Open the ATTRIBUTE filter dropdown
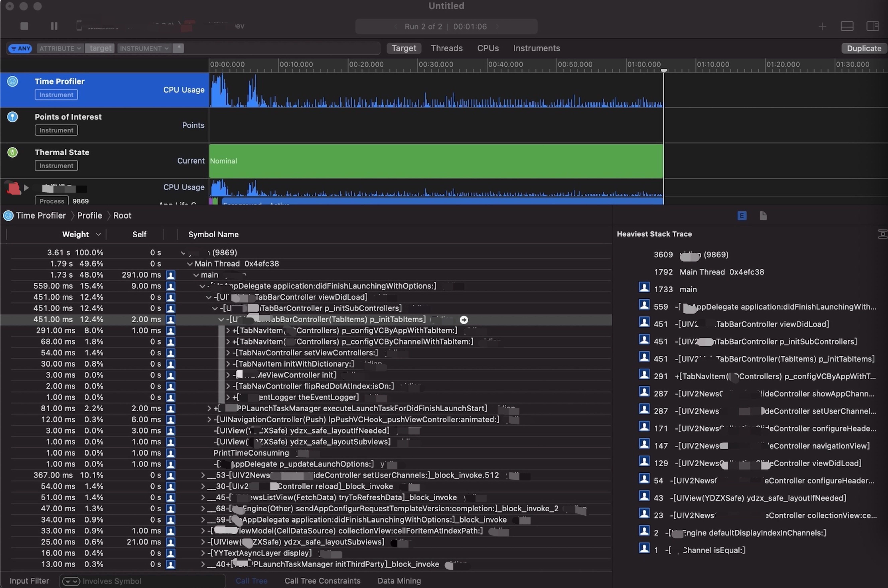This screenshot has width=888, height=588. click(60, 48)
